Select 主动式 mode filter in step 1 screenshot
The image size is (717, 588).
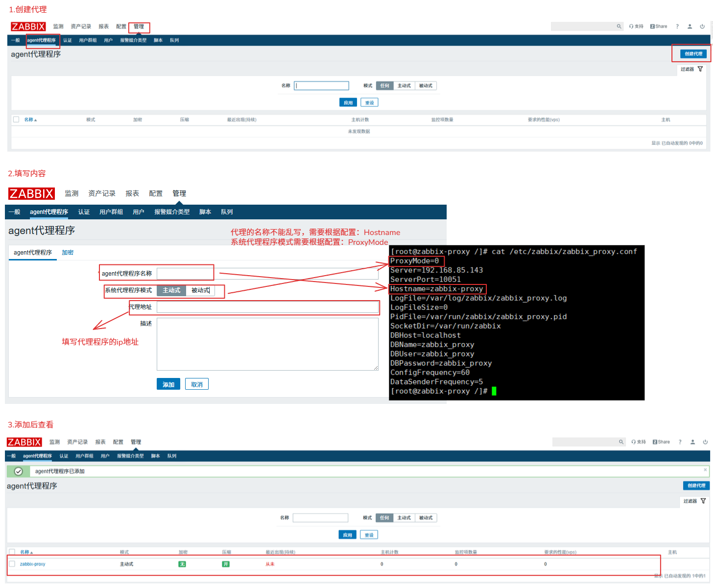coord(404,86)
